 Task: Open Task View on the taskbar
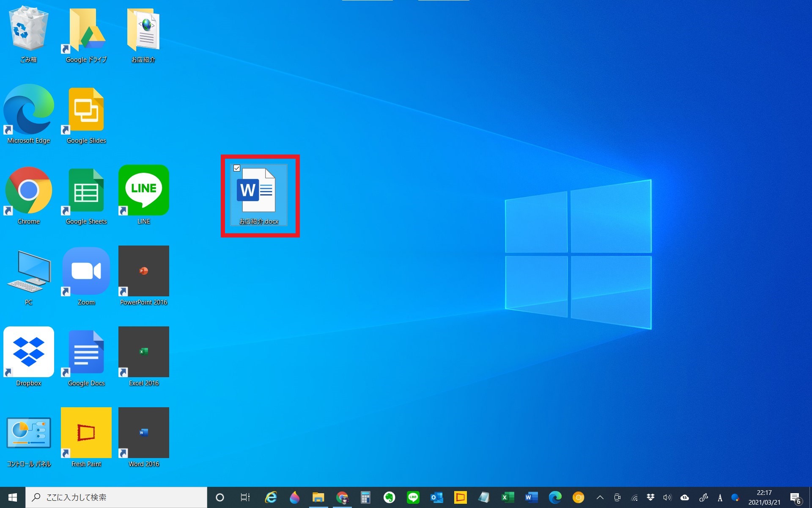click(245, 497)
